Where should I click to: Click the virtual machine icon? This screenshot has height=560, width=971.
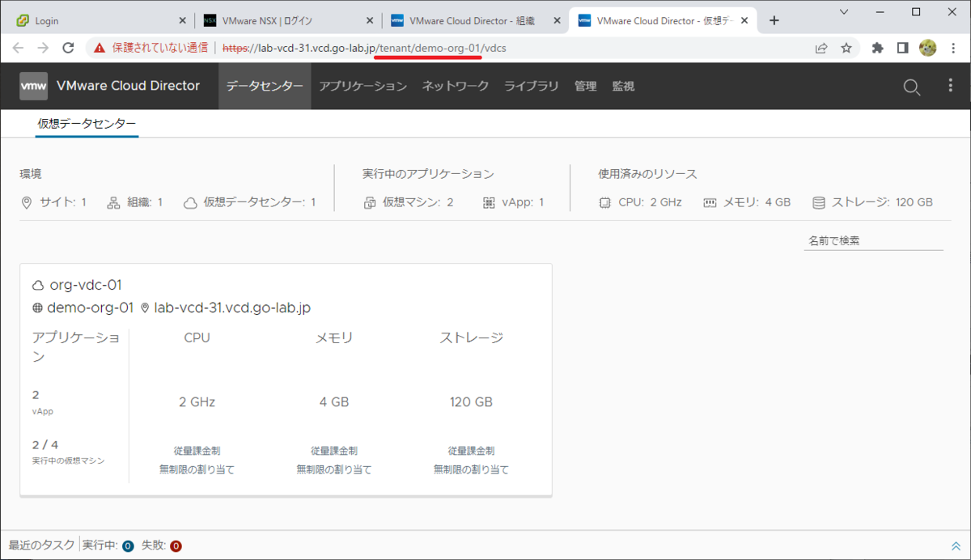pyautogui.click(x=370, y=202)
